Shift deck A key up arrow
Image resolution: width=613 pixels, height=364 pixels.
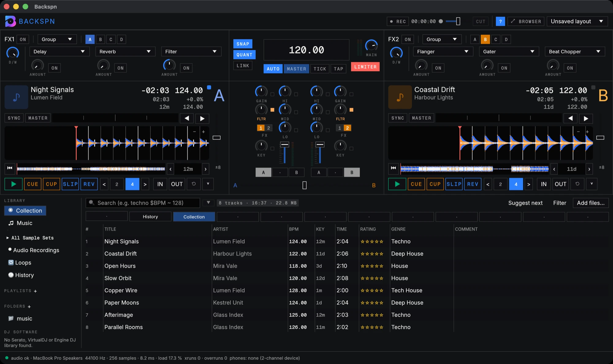pyautogui.click(x=206, y=169)
